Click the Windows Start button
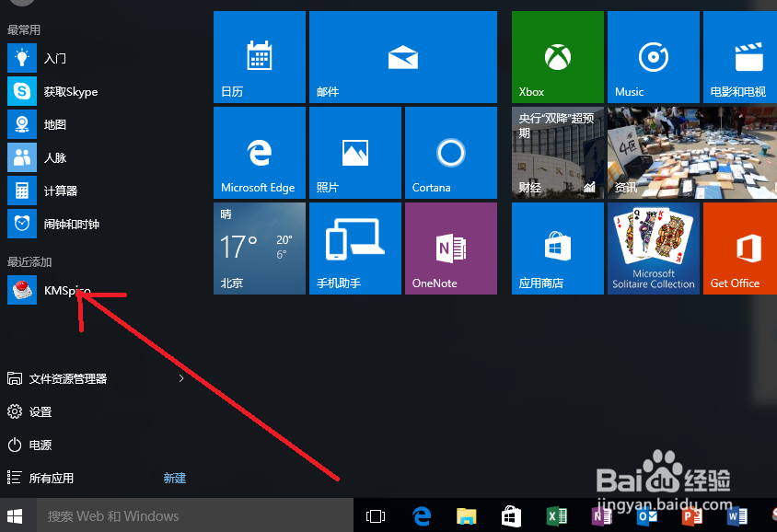This screenshot has width=777, height=532. click(15, 515)
